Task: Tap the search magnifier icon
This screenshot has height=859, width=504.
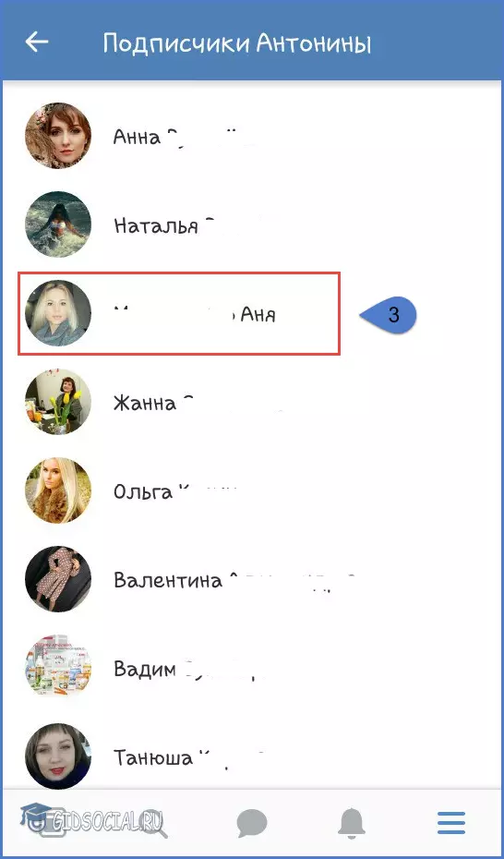Action: [x=153, y=823]
